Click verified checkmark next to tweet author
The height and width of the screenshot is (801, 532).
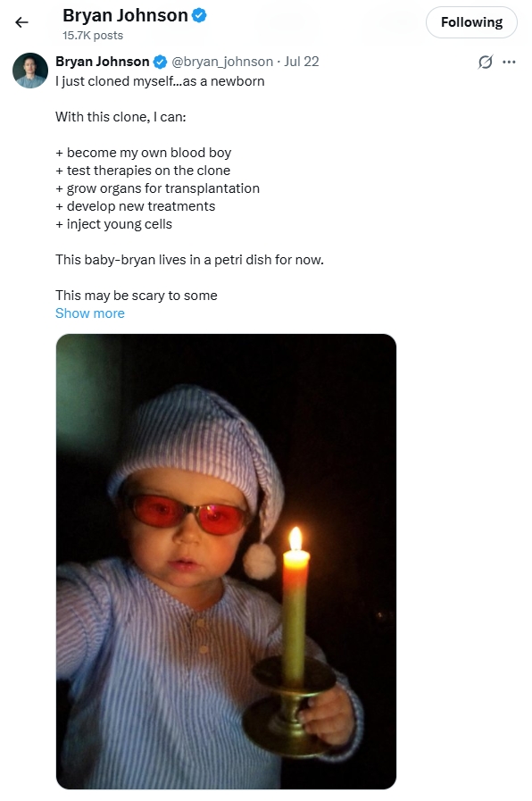161,62
